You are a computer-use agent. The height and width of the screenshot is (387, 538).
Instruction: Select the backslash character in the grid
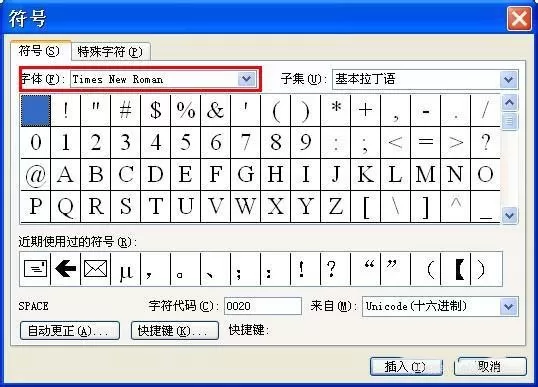(x=395, y=207)
